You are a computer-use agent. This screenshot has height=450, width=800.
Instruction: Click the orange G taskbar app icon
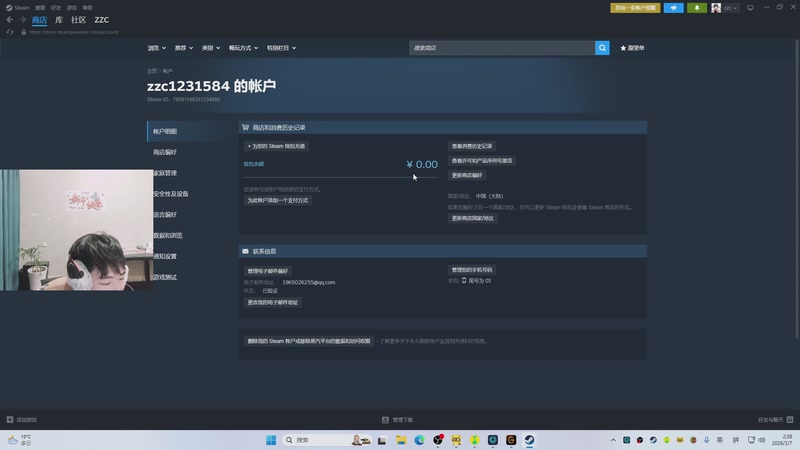[x=511, y=440]
